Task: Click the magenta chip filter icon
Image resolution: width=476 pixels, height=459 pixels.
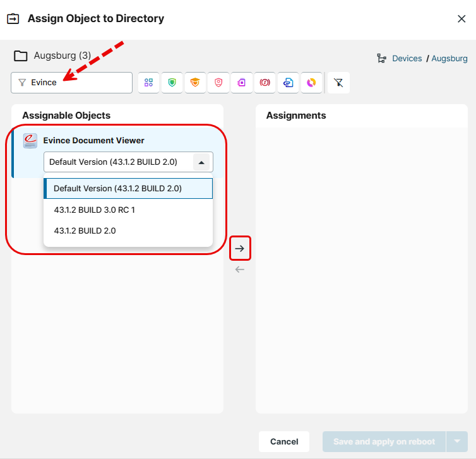Action: (x=242, y=83)
